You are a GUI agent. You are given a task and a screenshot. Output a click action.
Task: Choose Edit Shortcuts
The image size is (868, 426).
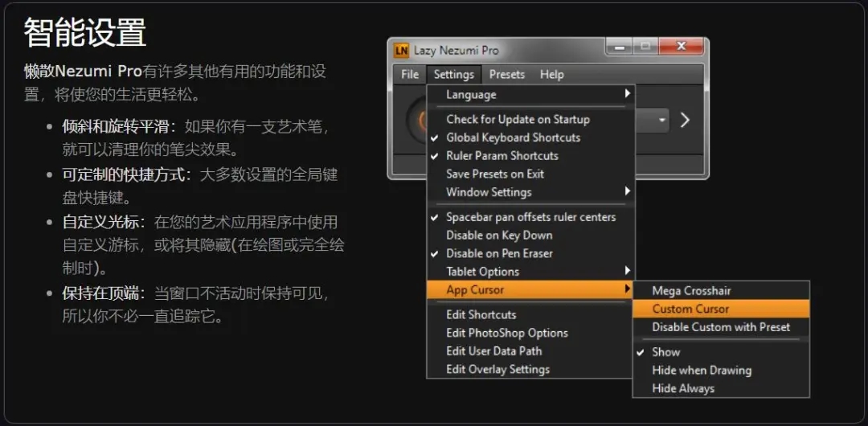click(531, 314)
